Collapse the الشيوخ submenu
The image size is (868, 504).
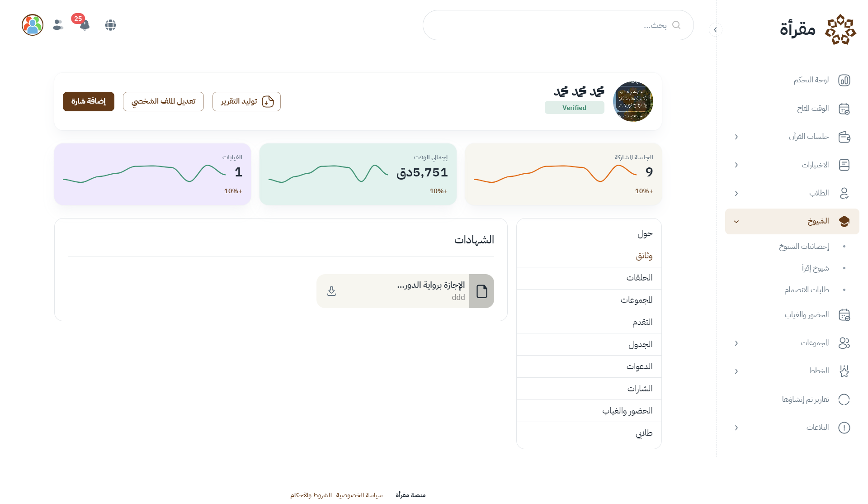tap(736, 222)
